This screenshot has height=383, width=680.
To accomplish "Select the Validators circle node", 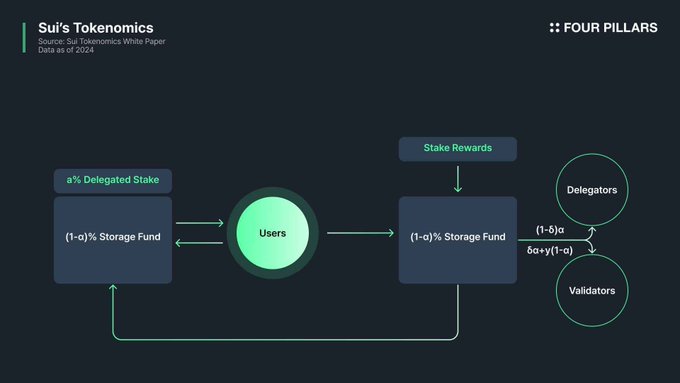I will (592, 290).
